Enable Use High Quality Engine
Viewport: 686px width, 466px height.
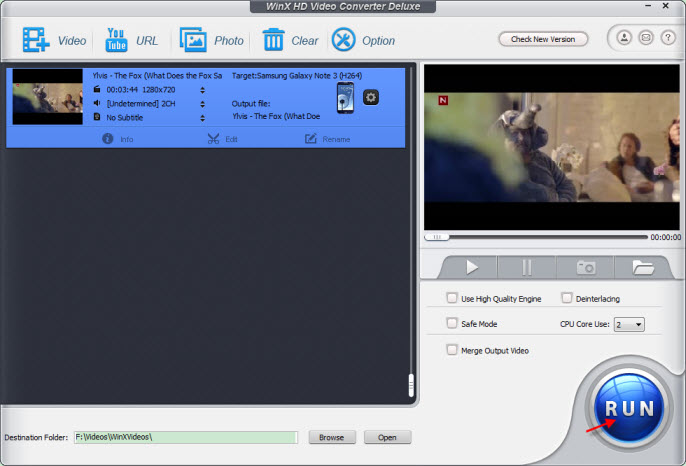click(x=452, y=298)
